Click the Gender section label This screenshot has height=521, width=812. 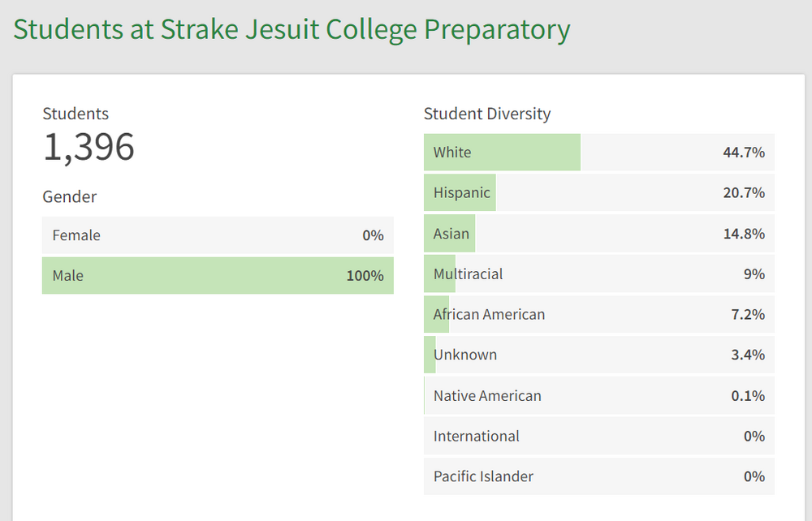pyautogui.click(x=70, y=196)
